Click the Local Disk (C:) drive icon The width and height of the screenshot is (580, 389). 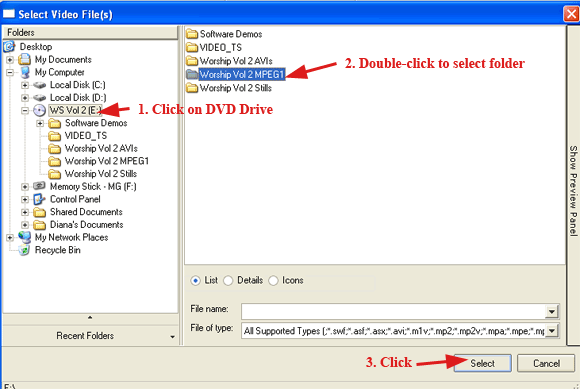[x=39, y=85]
